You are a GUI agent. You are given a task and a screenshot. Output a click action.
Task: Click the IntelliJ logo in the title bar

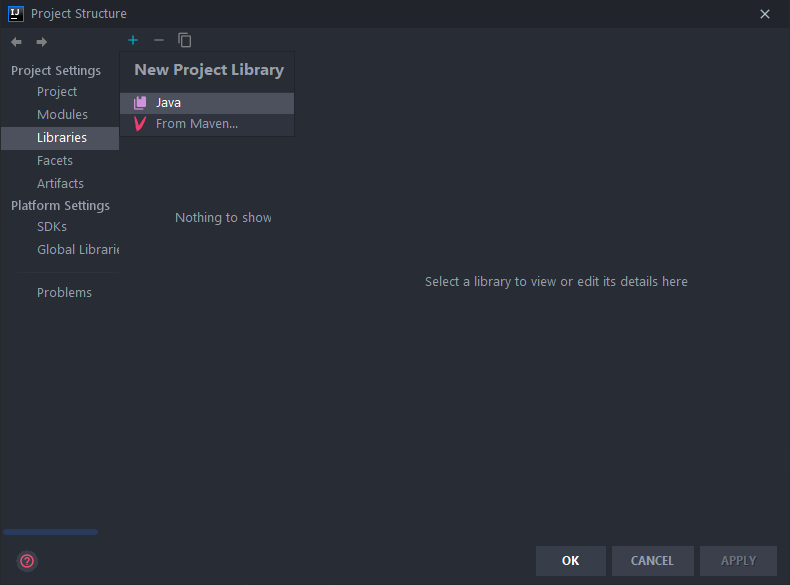(16, 14)
